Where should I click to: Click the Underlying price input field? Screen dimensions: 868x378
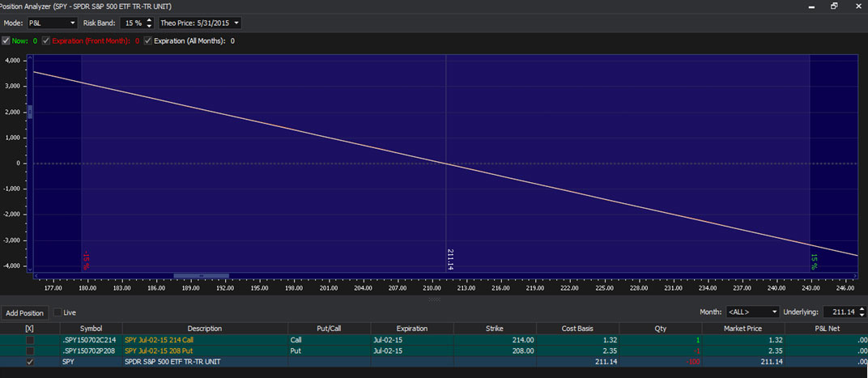839,312
